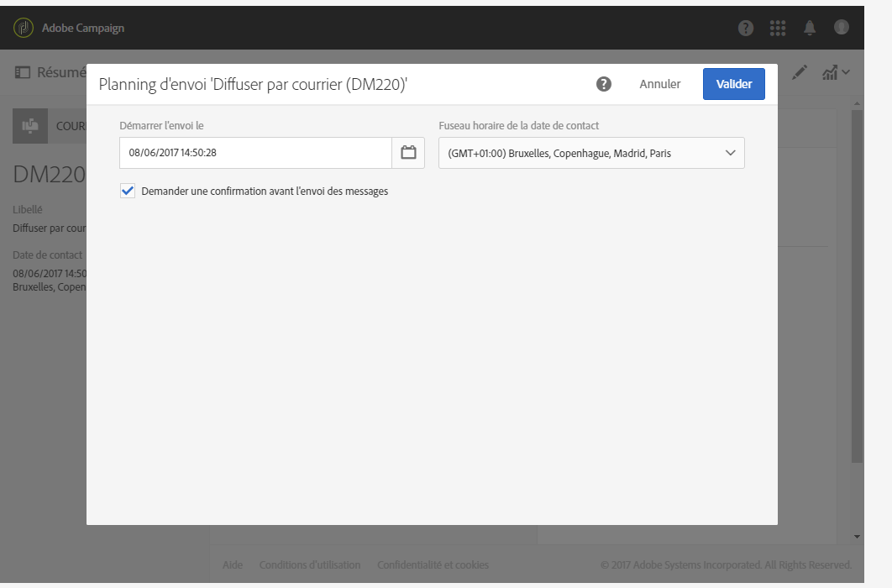The width and height of the screenshot is (892, 588).
Task: Click the Démarrer l'envoi le date field
Action: (255, 152)
